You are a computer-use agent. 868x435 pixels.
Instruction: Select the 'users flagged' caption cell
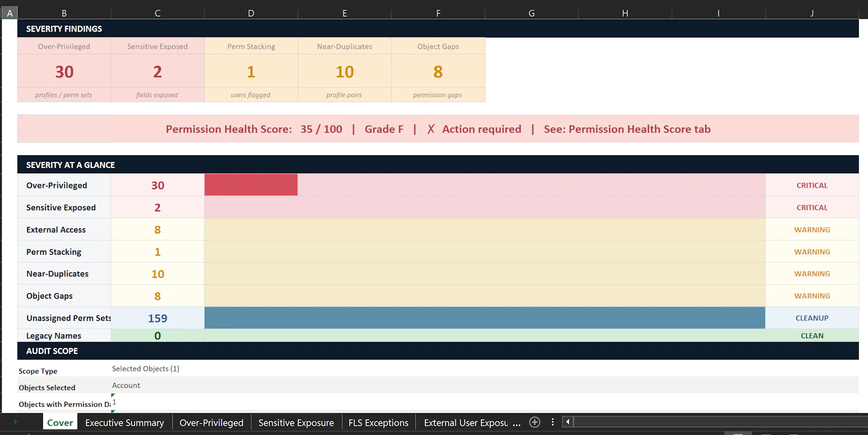(251, 94)
